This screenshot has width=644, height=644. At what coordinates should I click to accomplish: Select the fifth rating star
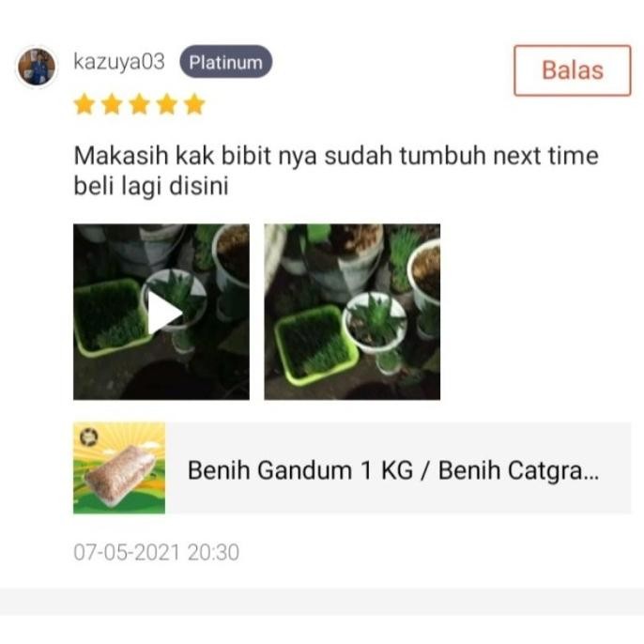[x=194, y=104]
